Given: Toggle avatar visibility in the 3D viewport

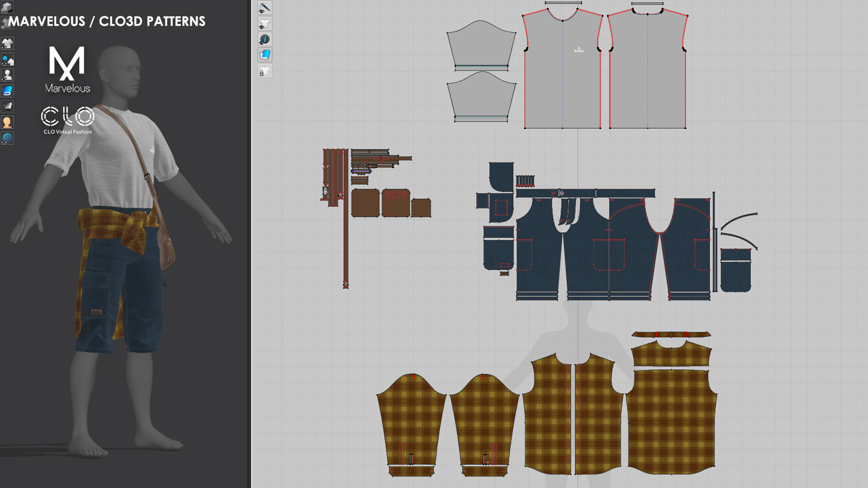Looking at the screenshot, I should point(7,75).
